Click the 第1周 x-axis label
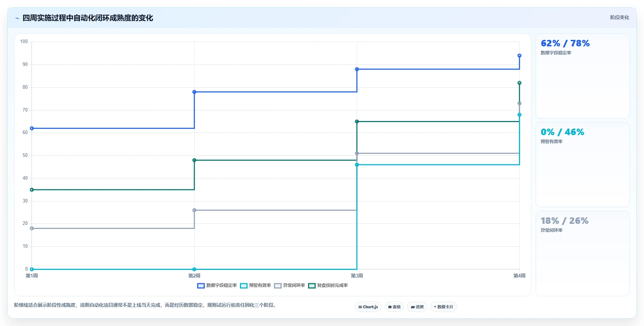Image resolution: width=644 pixels, height=326 pixels. coord(32,276)
